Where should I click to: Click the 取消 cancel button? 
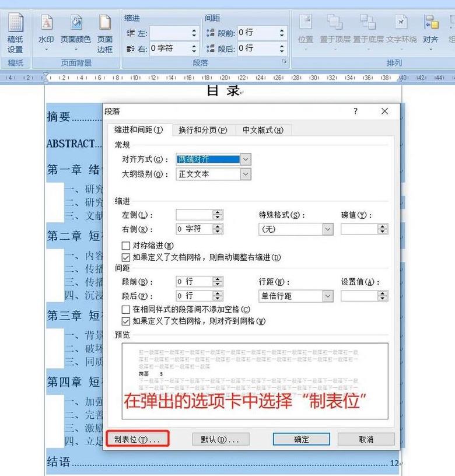pyautogui.click(x=366, y=439)
